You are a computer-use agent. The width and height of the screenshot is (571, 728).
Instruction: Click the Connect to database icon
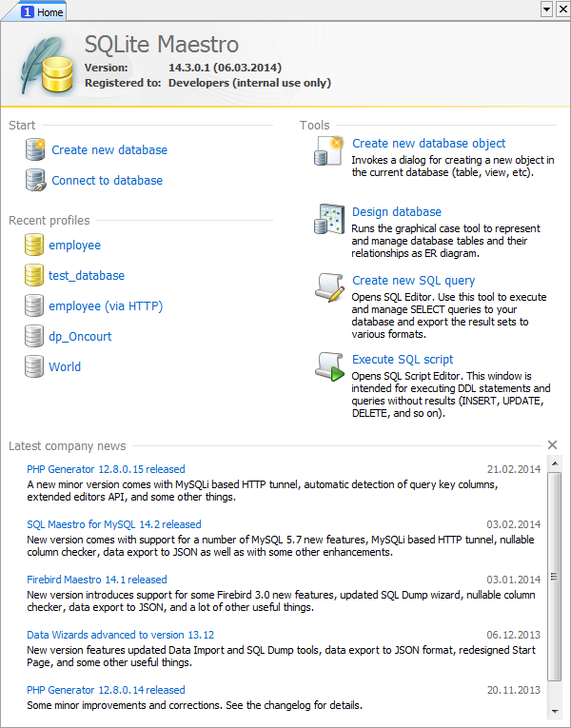coord(35,180)
